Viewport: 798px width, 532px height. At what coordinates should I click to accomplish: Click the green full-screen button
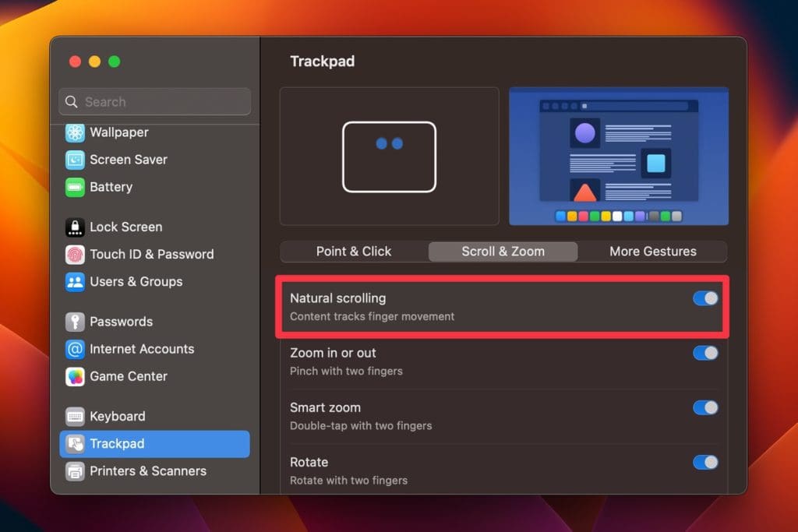tap(114, 62)
